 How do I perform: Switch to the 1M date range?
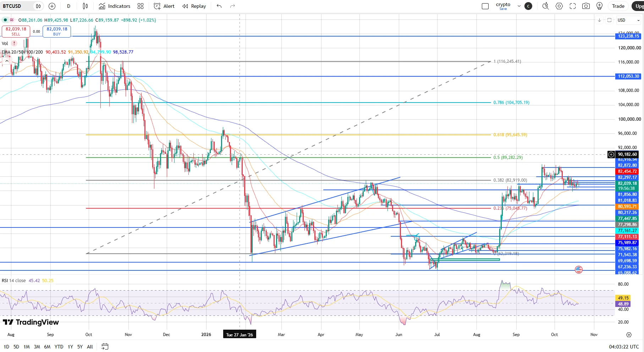click(27, 347)
